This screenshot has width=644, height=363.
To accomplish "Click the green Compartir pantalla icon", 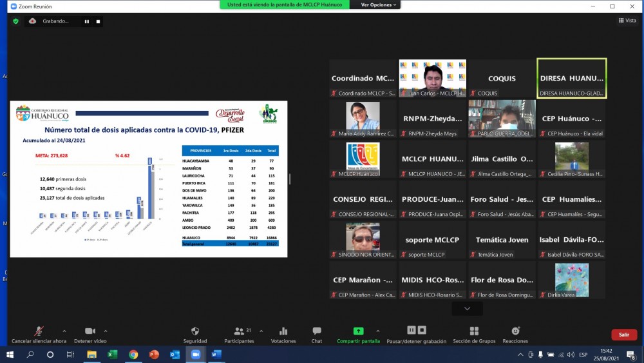I will (358, 333).
